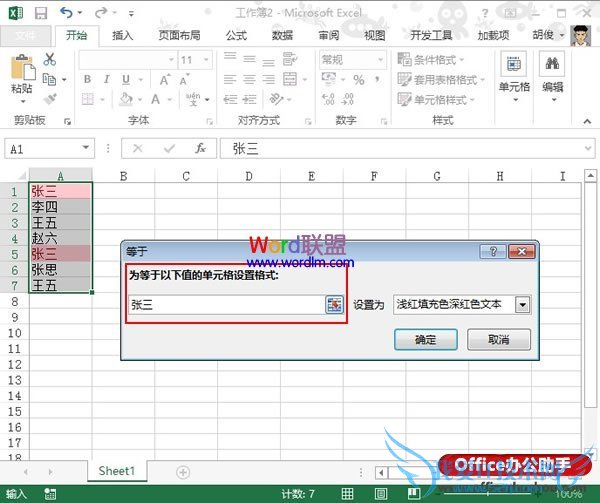Open the 审阅 ribbon tab

click(x=329, y=36)
